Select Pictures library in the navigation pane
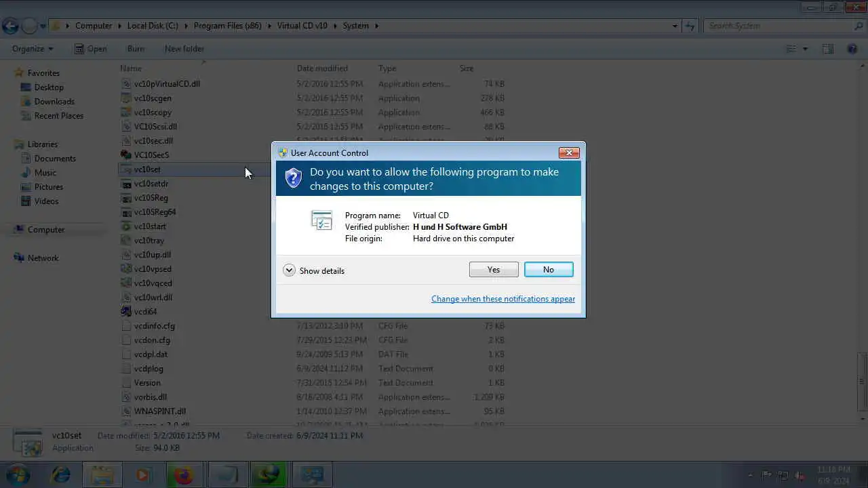Image resolution: width=868 pixels, height=488 pixels. tap(49, 187)
